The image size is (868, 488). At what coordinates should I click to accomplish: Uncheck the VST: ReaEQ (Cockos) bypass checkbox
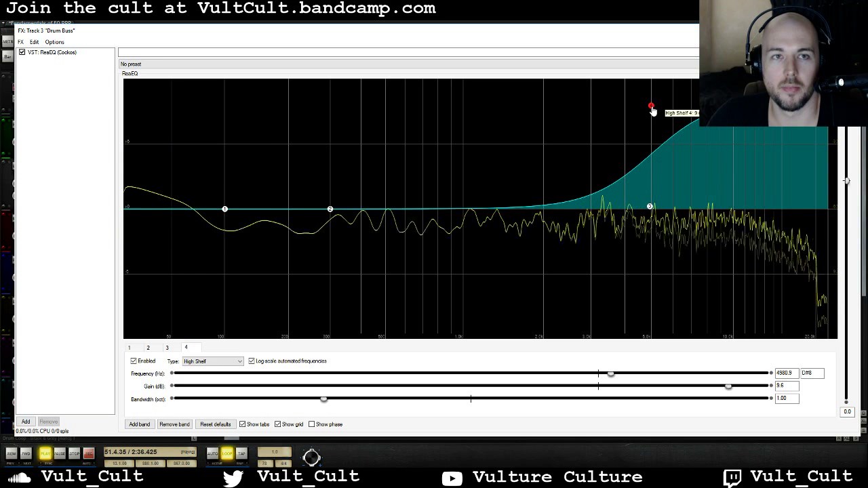[x=22, y=52]
